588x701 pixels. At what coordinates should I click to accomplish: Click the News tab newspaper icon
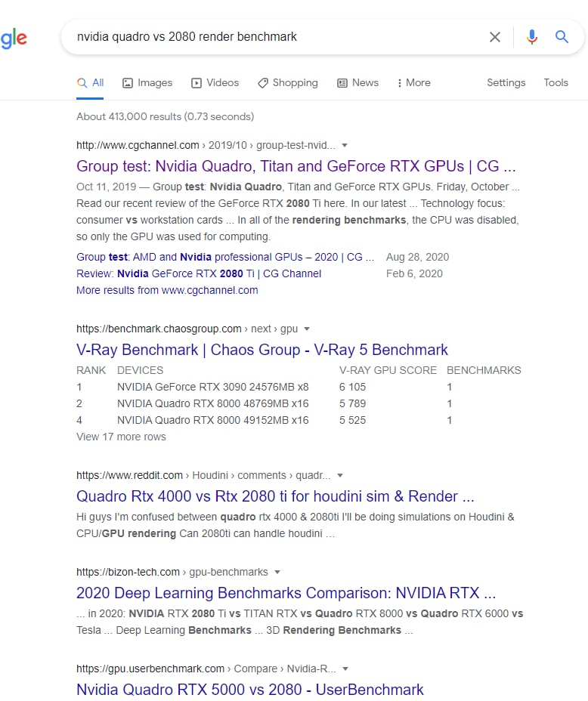click(x=342, y=82)
